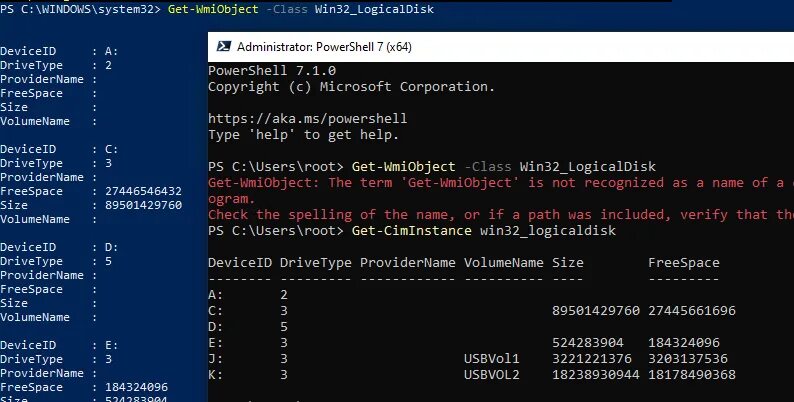Image resolution: width=794 pixels, height=402 pixels.
Task: Click the PowerShell 7 title bar icon
Action: [224, 47]
